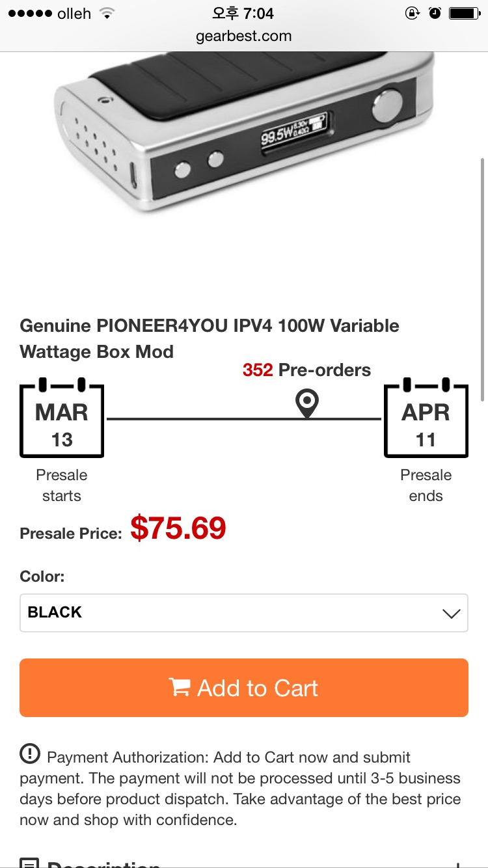Tap the alarm clock status icon
The image size is (488, 868).
tap(435, 13)
